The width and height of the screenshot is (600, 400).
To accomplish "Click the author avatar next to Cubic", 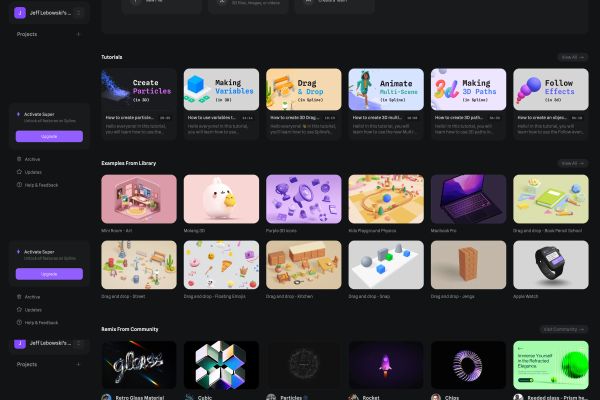I will (189, 397).
